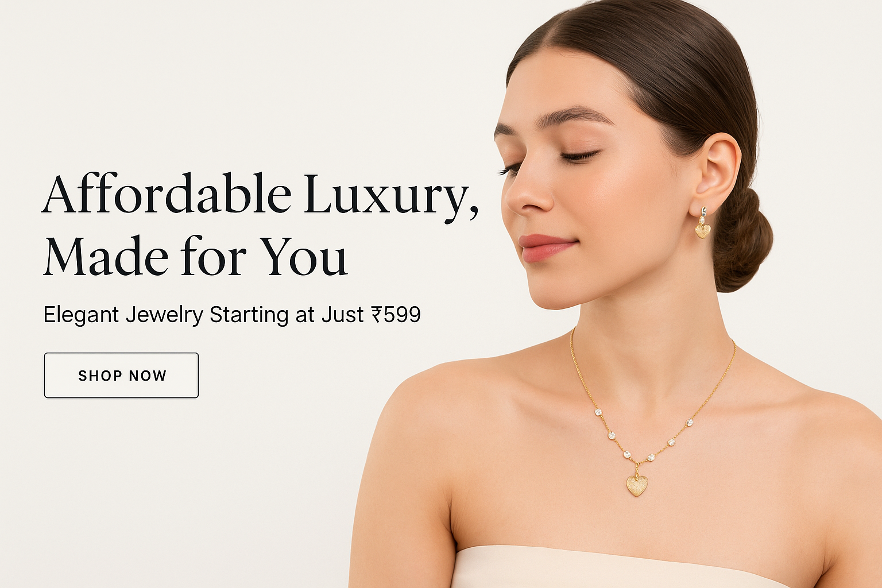The width and height of the screenshot is (882, 588).
Task: Click the heart drop earring
Action: point(702,224)
